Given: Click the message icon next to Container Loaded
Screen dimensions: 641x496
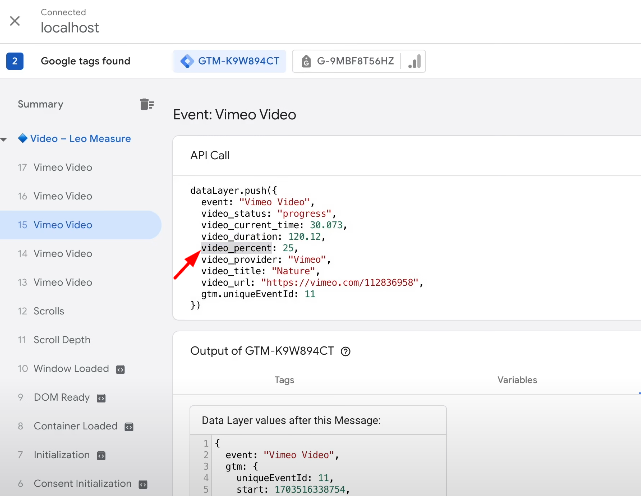Looking at the screenshot, I should pyautogui.click(x=129, y=427).
